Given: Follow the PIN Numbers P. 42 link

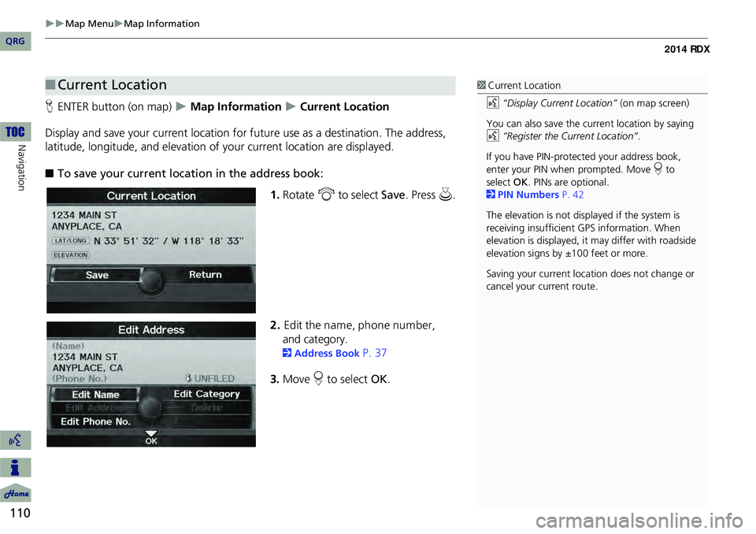Looking at the screenshot, I should point(535,195).
